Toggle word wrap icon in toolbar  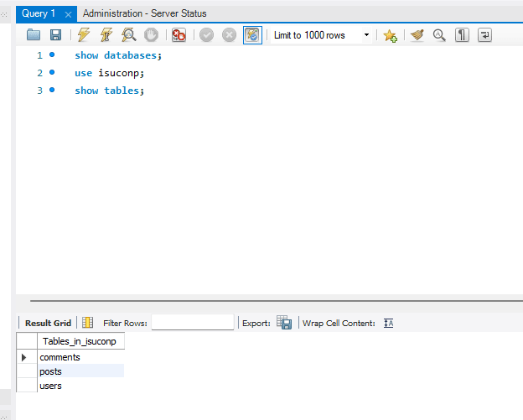point(484,35)
